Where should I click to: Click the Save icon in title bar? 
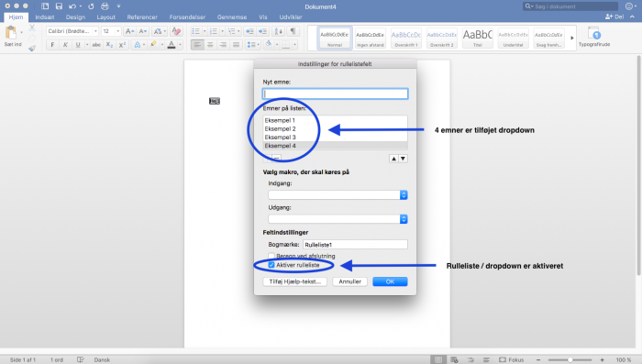(x=59, y=6)
